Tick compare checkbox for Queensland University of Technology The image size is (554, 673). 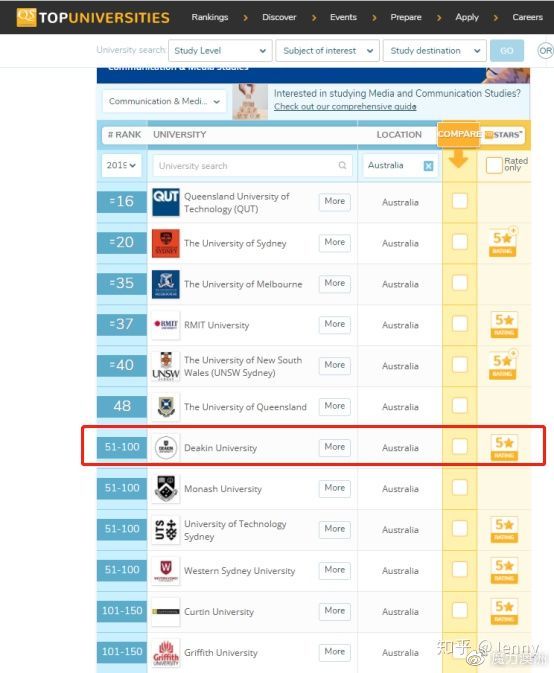click(460, 201)
